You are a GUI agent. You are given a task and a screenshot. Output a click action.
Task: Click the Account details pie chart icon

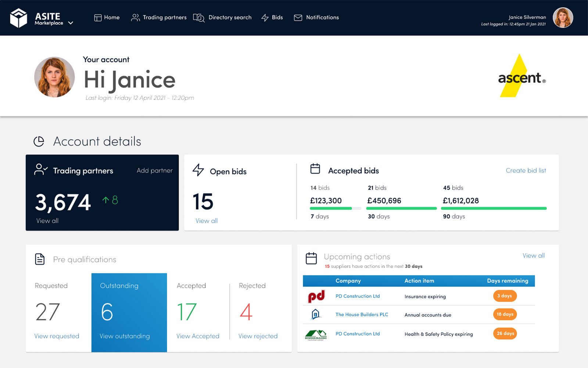39,141
